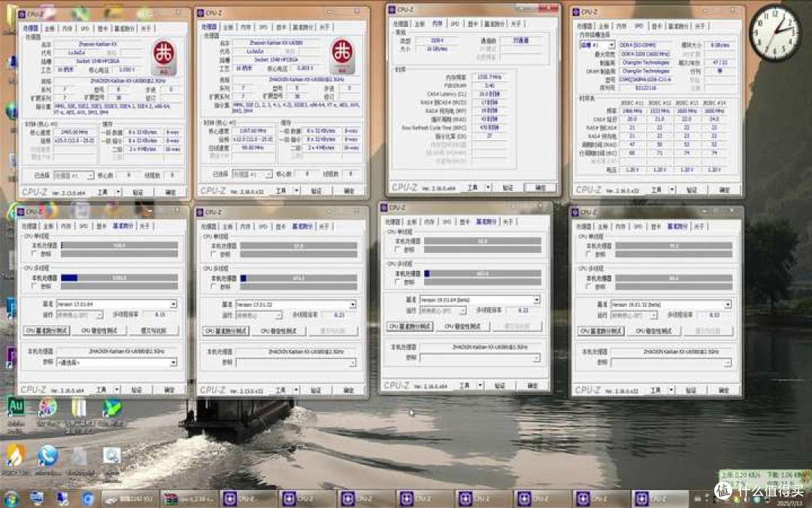
Task: Open the benchmark dropdown showing Version 17.01.64
Action: (117, 304)
